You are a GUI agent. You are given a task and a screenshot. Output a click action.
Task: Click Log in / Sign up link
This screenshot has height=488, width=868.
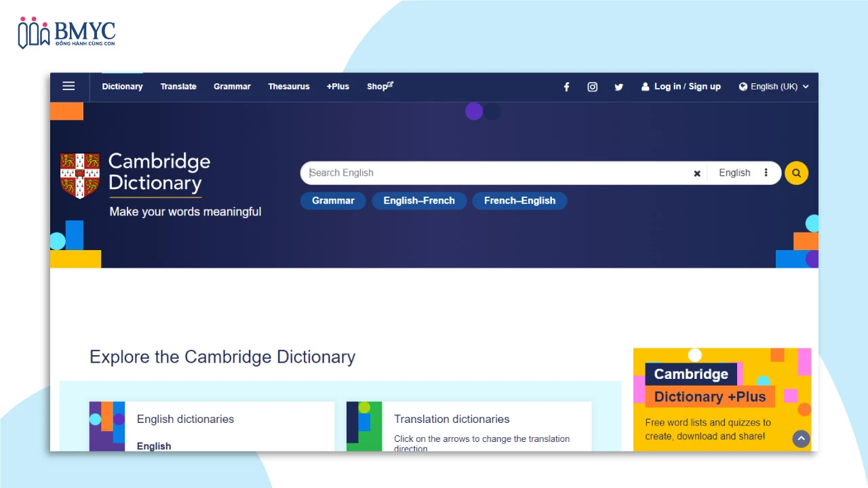tap(681, 87)
